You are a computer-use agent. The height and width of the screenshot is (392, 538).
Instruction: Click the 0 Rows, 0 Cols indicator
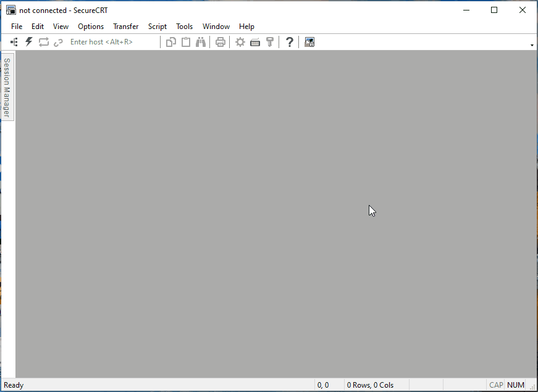tap(370, 385)
